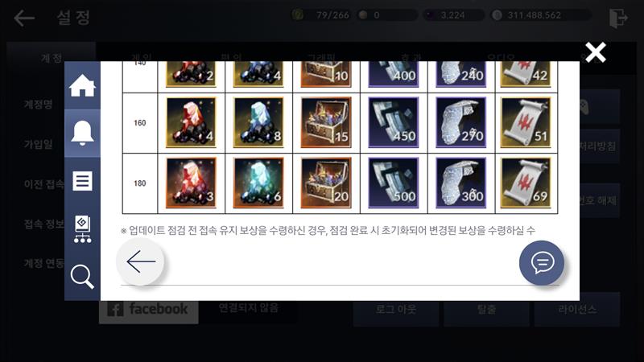
Task: Select the notification bell icon
Action: click(82, 133)
